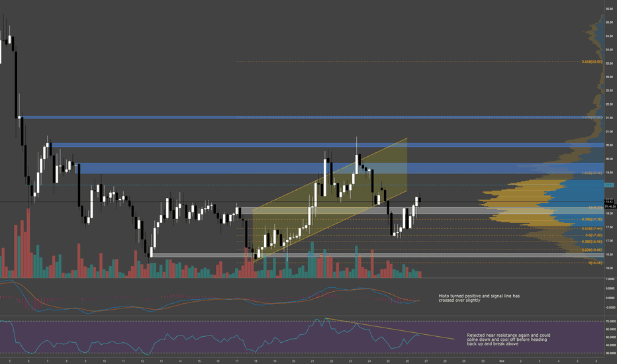Select the 3.618(23.55) Fibonacci extension label

point(592,62)
